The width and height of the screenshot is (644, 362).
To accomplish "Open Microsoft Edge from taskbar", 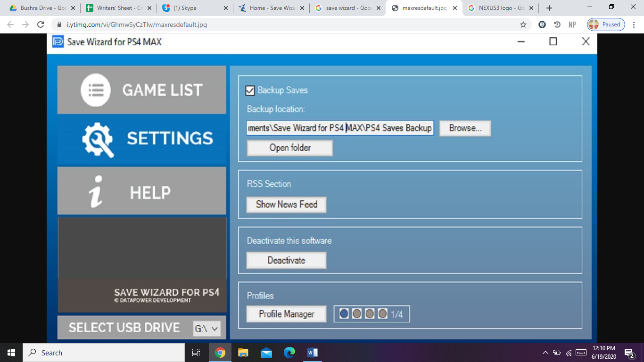I will pos(289,353).
